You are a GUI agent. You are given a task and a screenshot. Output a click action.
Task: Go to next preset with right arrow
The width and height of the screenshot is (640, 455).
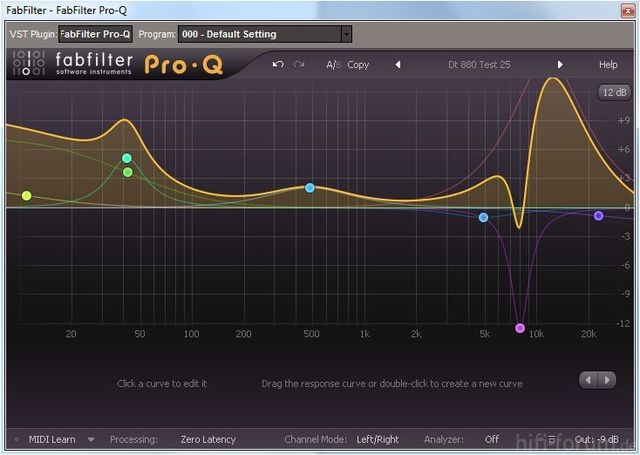click(560, 65)
